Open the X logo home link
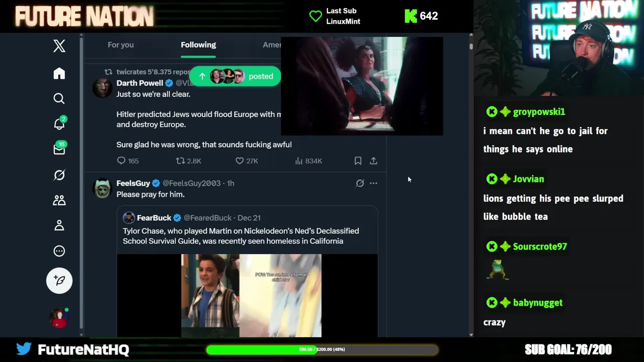Viewport: 644px width, 362px height. (59, 46)
